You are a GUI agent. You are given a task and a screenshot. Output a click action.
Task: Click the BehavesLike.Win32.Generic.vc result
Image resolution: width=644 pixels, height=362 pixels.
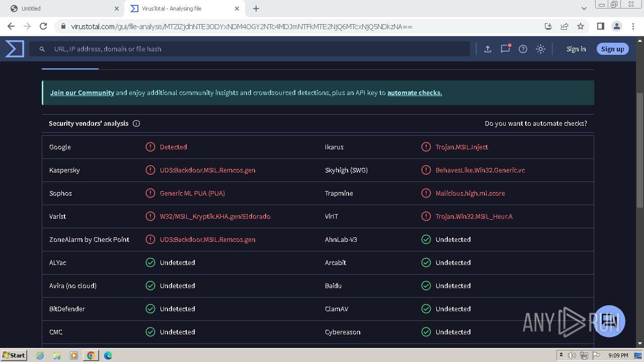480,170
